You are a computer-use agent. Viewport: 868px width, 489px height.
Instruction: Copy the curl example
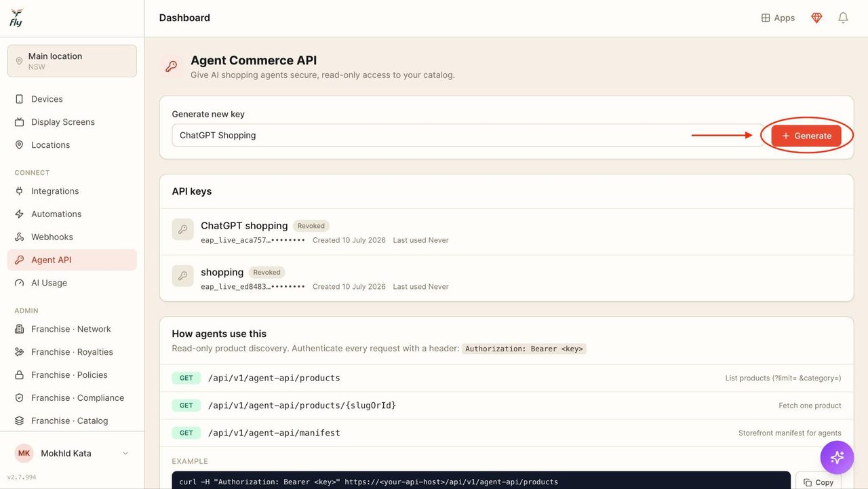(818, 482)
